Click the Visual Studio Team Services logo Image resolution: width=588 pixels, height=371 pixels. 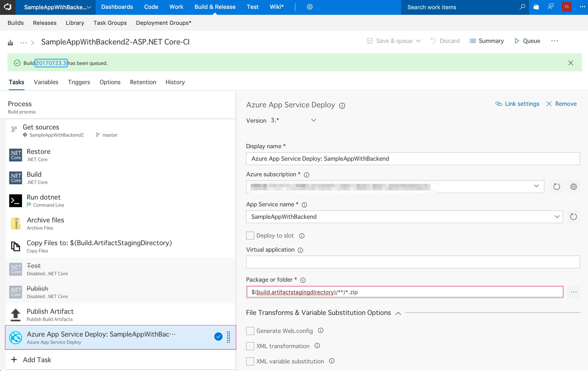[8, 7]
